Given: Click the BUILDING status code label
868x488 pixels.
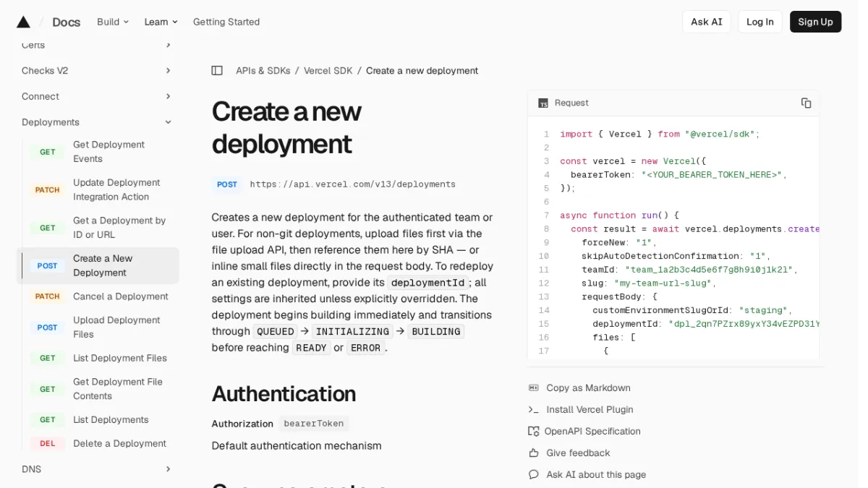Looking at the screenshot, I should coord(436,331).
